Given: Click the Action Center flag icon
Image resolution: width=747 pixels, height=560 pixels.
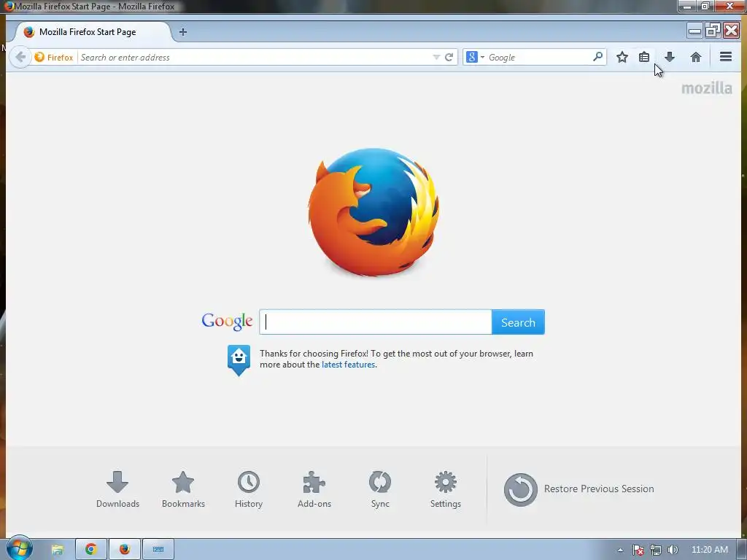Looking at the screenshot, I should click(638, 550).
